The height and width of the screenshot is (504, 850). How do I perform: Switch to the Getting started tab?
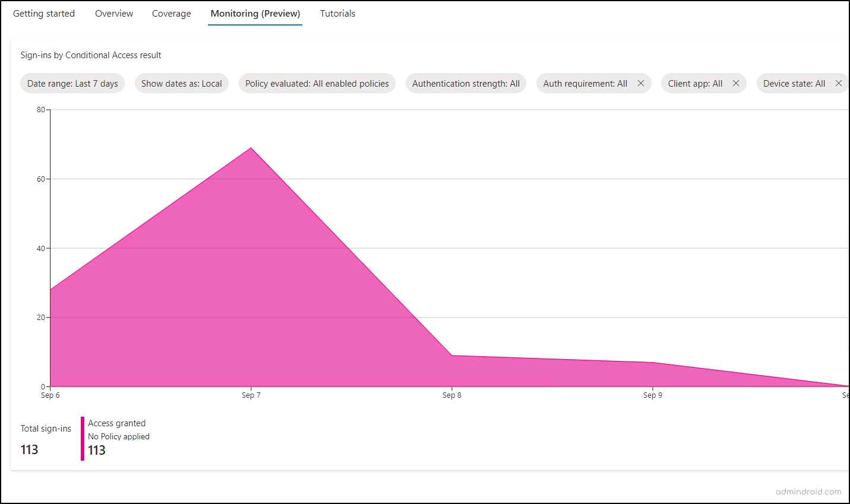point(44,14)
